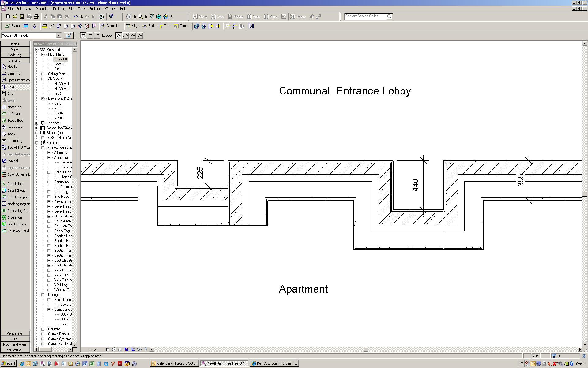Open the default 3D view
Image resolution: width=588 pixels, height=368 pixels.
tap(168, 17)
